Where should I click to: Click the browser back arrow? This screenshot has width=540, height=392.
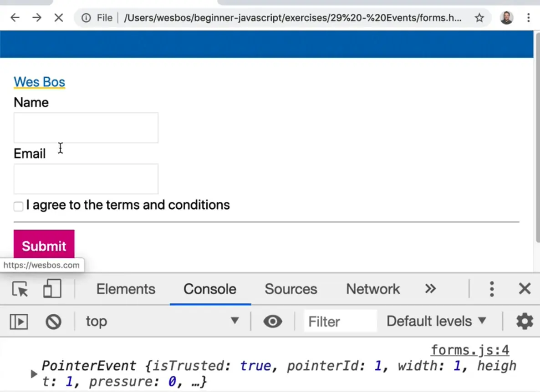[x=15, y=18]
